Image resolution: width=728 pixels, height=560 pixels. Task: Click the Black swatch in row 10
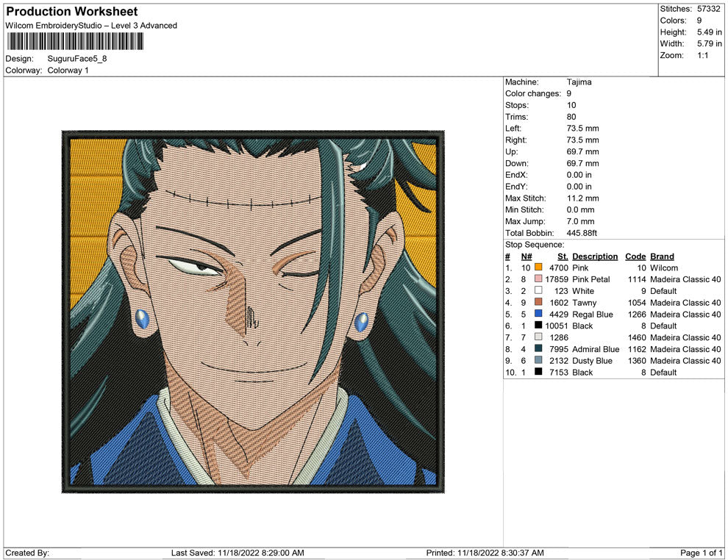tap(538, 372)
